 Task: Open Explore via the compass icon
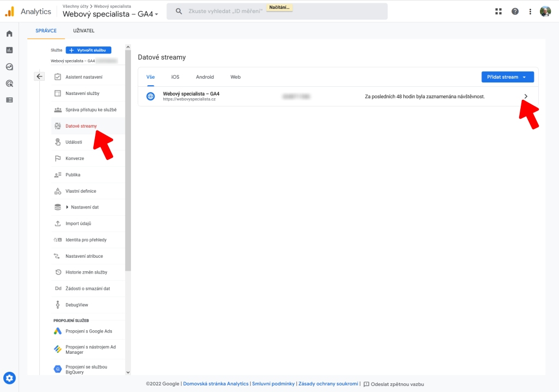tap(9, 67)
